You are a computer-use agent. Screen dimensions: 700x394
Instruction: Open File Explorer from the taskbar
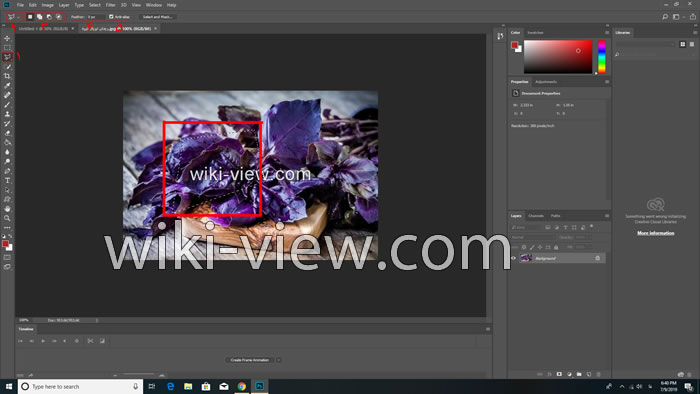click(x=188, y=386)
